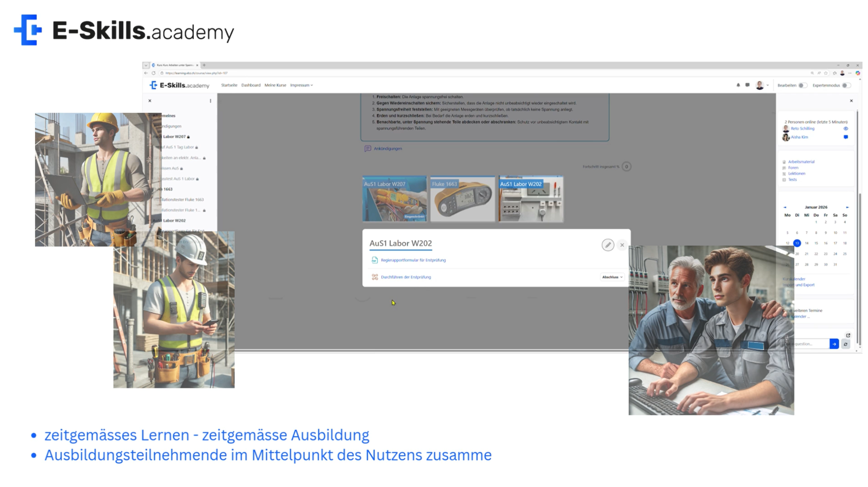The height and width of the screenshot is (487, 868).
Task: Open the three-dot menu in the course index
Action: coord(211,100)
